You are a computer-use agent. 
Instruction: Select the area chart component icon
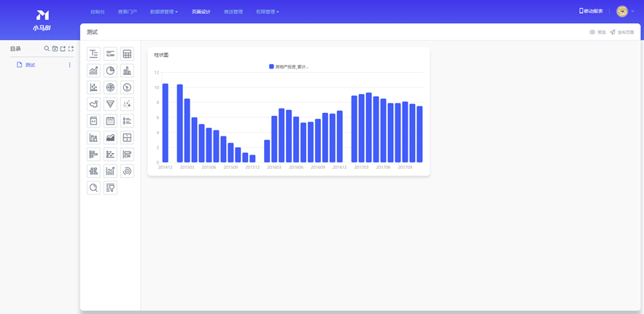(x=110, y=138)
